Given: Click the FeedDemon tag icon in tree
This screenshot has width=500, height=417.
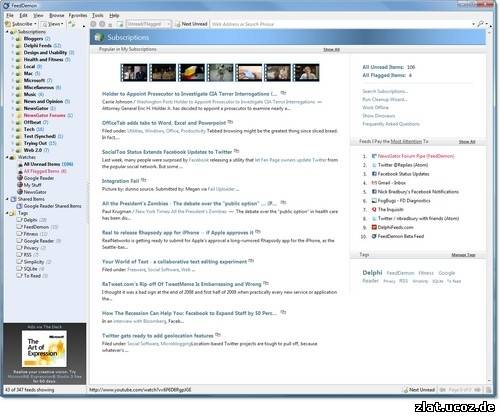Looking at the screenshot, I should pos(20,227).
